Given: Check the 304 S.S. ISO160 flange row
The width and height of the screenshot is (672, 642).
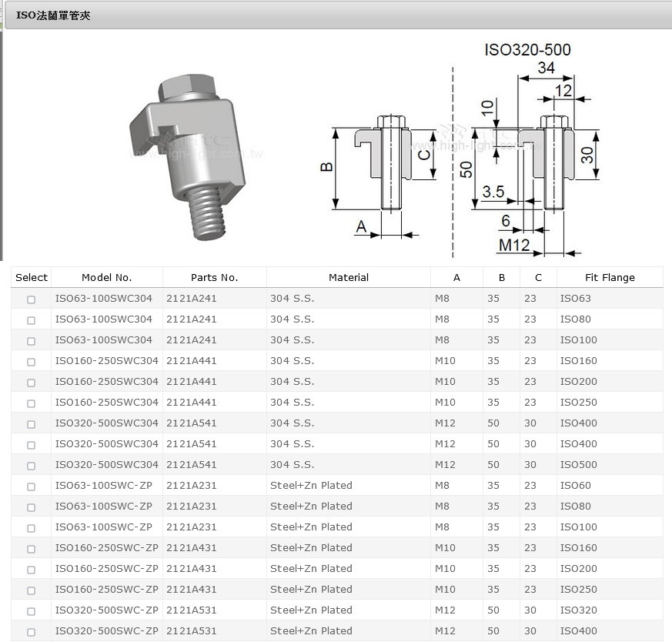Looking at the screenshot, I should click(31, 361).
